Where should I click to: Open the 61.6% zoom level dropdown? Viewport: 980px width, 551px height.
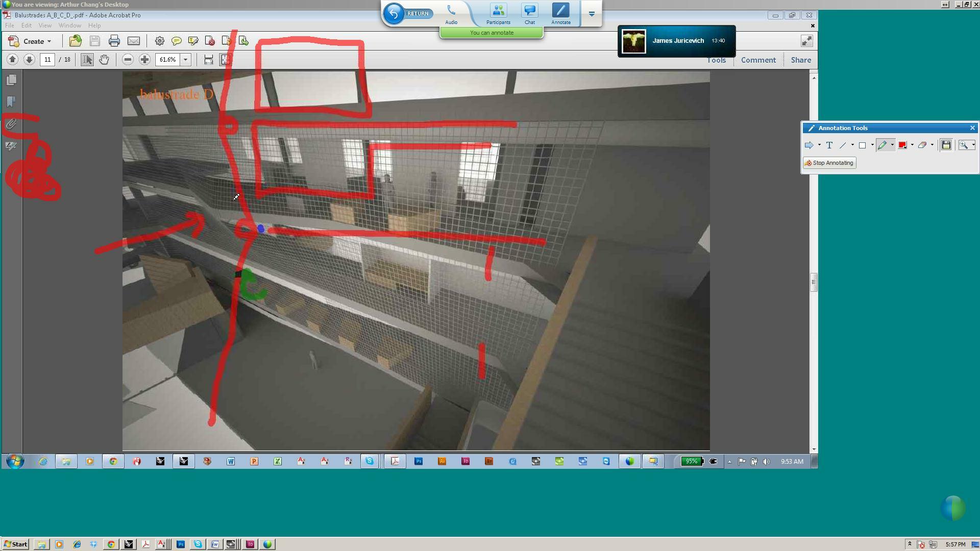186,60
